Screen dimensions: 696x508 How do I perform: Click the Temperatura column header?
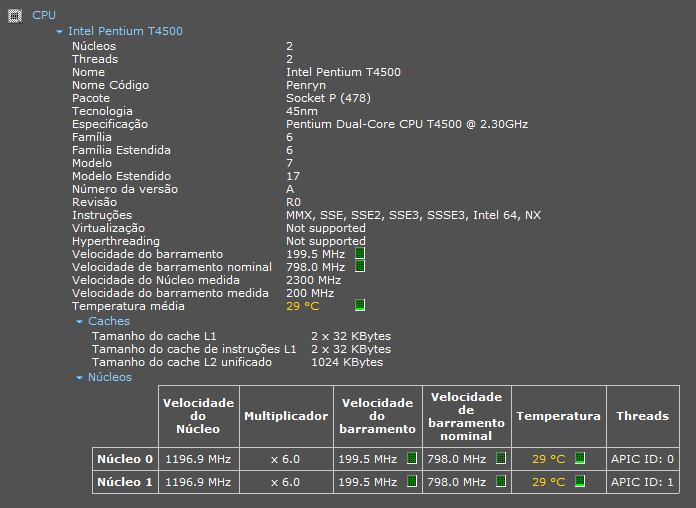click(558, 416)
